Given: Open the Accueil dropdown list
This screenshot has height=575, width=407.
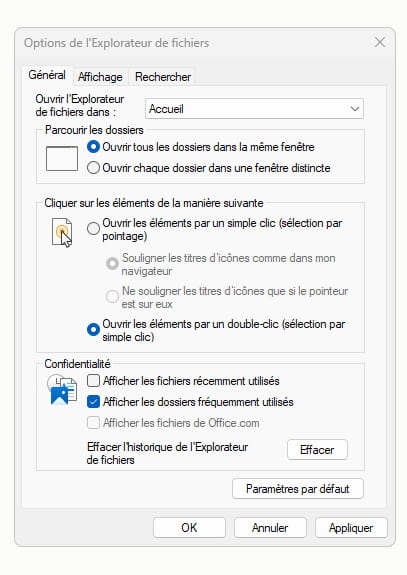Looking at the screenshot, I should click(254, 109).
